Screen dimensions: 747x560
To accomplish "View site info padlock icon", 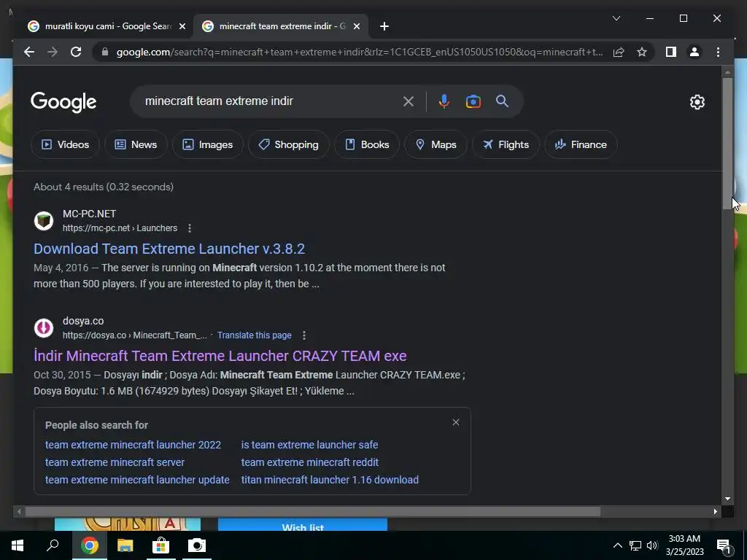I will [105, 52].
